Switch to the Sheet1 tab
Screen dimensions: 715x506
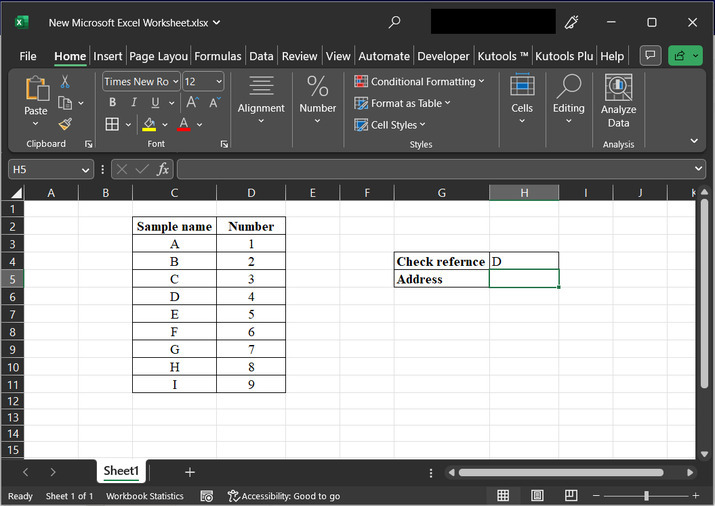click(121, 471)
